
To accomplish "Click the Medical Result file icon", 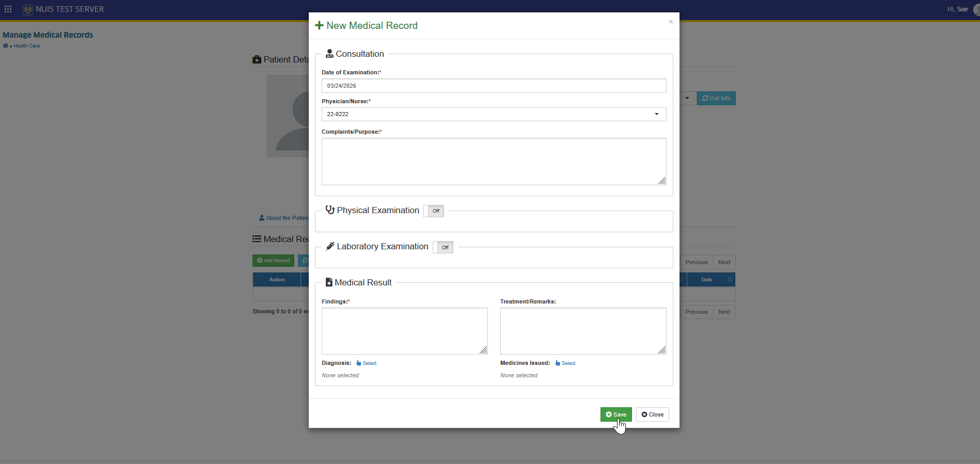I will point(329,282).
